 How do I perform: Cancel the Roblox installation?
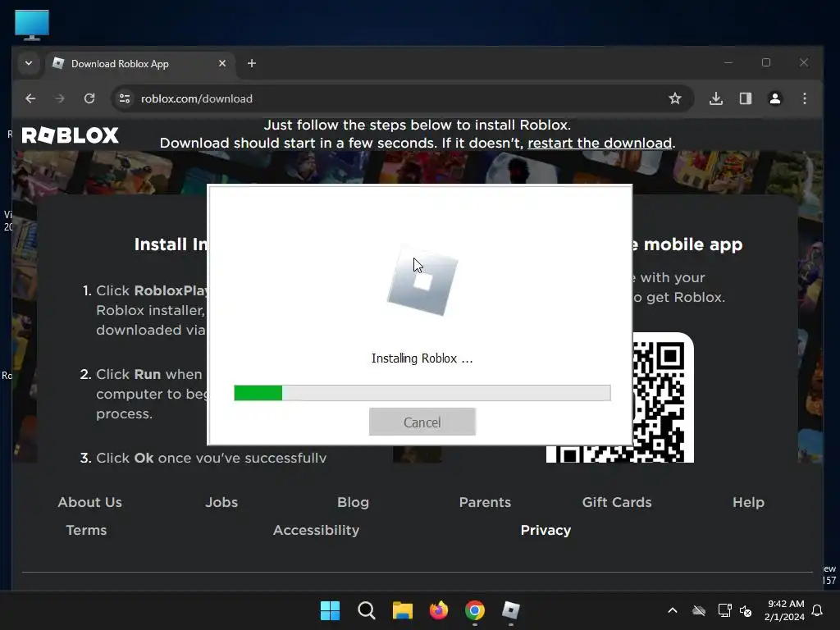click(422, 422)
